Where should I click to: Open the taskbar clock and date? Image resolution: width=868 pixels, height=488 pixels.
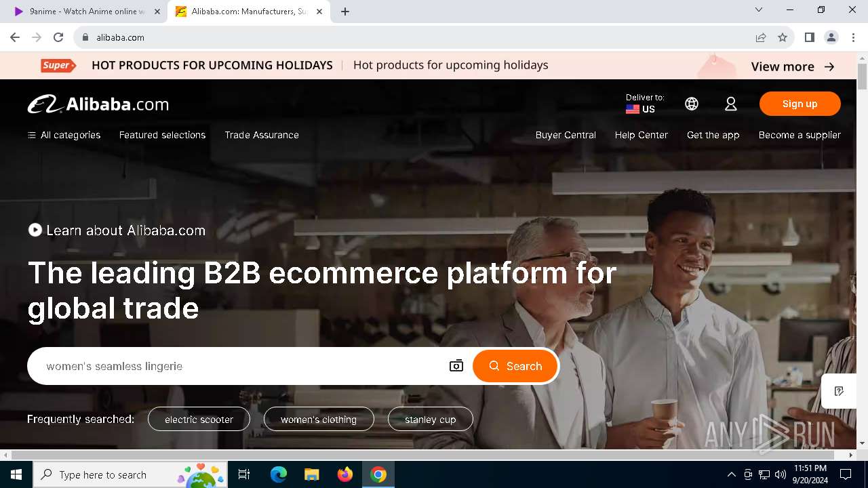[x=810, y=474]
